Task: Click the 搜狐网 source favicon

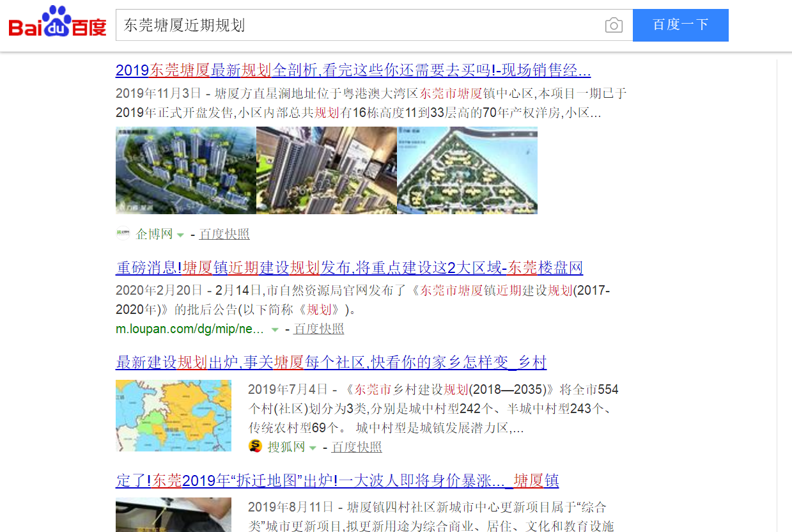Action: (256, 447)
